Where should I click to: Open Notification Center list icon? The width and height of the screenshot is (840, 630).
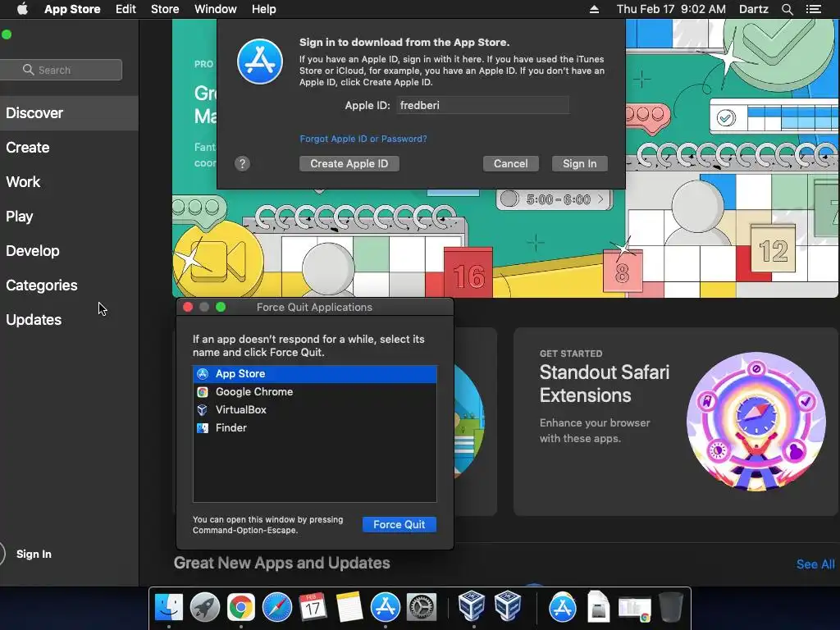point(814,9)
